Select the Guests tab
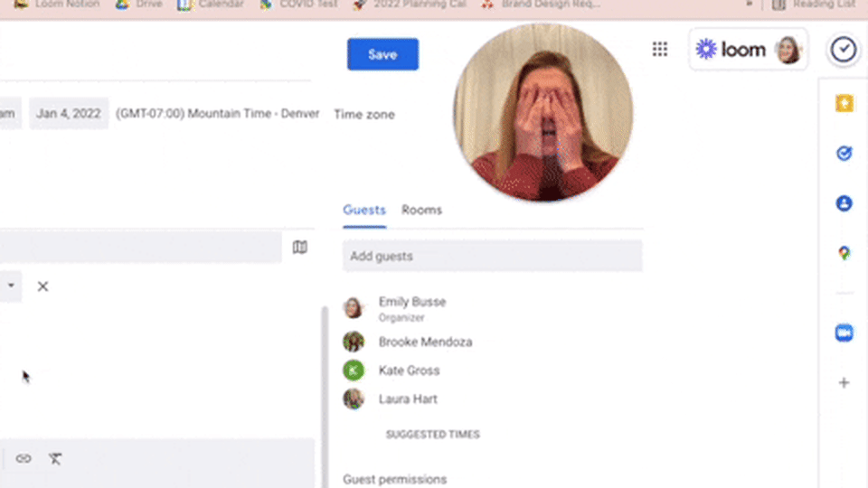 [363, 210]
